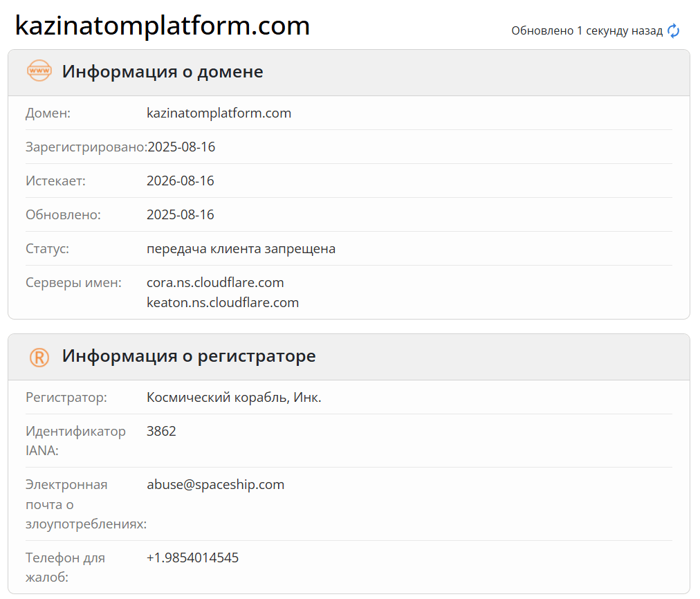Click the updated date in the Обновлено row
The image size is (700, 599).
point(181,214)
